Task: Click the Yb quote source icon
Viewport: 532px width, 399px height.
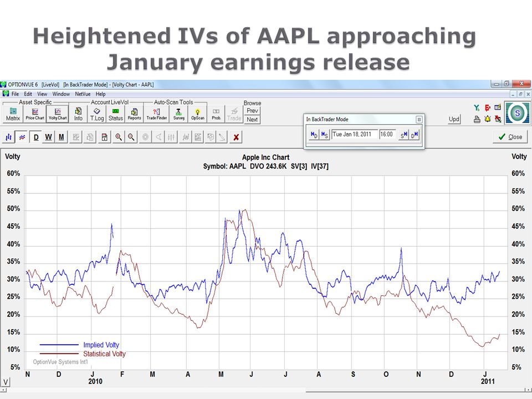Action: point(477,108)
